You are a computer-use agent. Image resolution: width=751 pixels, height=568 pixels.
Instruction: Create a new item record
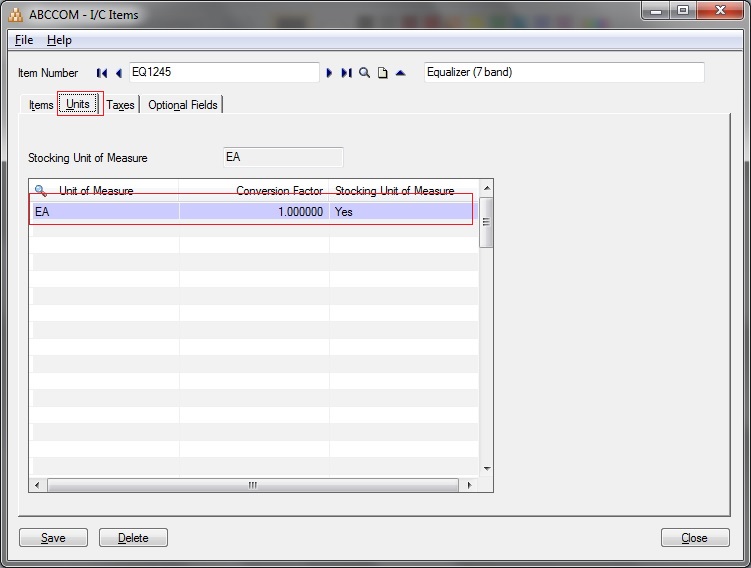[x=383, y=73]
